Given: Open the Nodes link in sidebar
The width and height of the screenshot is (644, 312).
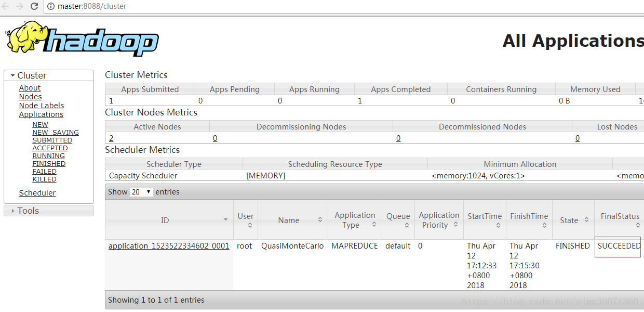Looking at the screenshot, I should [x=30, y=97].
